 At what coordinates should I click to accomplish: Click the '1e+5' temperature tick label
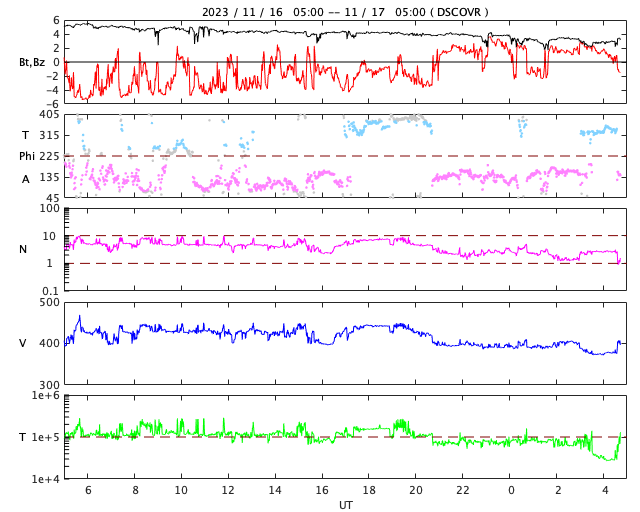tap(45, 437)
